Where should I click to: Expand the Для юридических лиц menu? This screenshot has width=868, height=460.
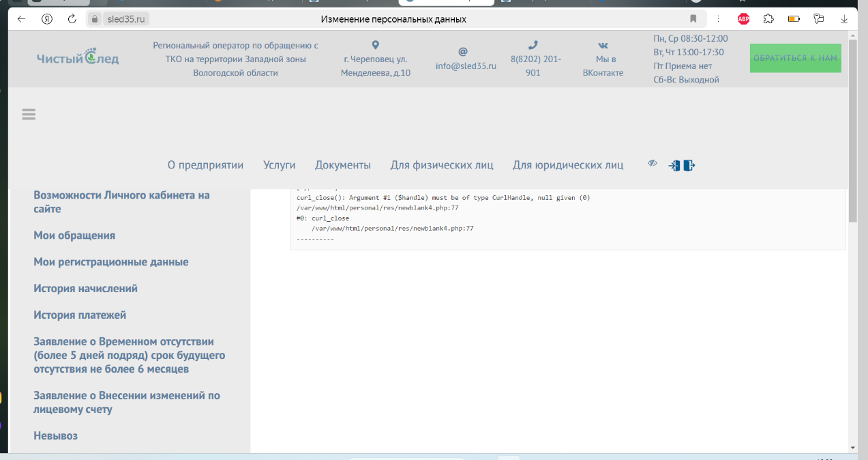tap(567, 165)
